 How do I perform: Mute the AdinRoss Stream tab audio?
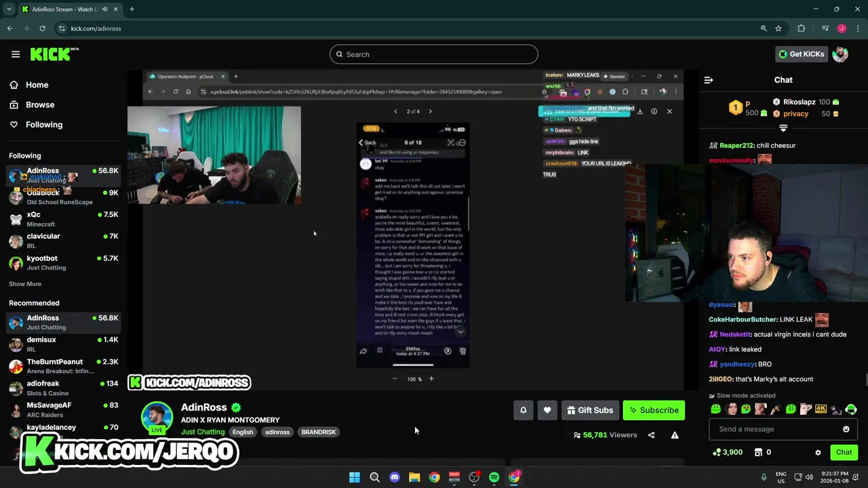pos(104,9)
